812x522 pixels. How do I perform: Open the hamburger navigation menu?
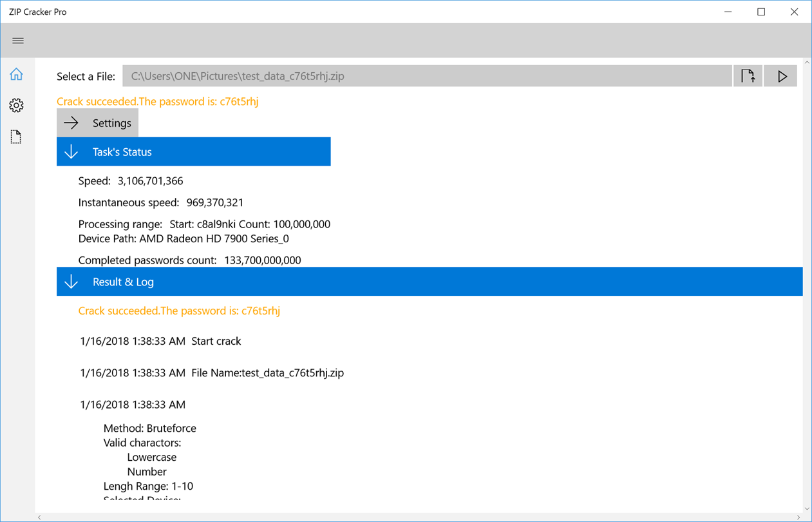18,41
